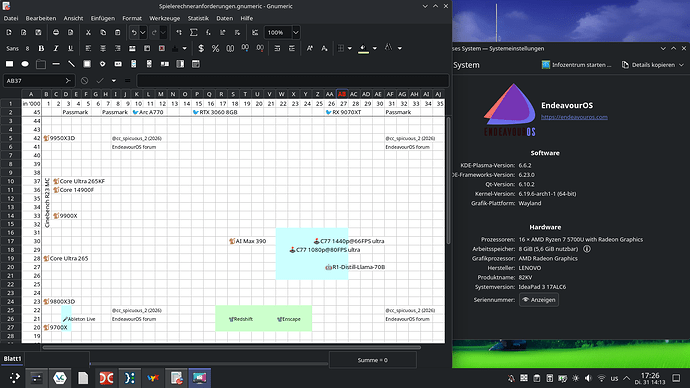Apply percent format icon

[x=216, y=48]
